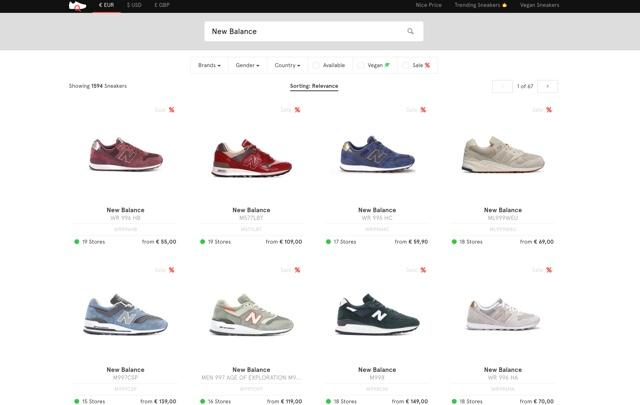
Task: Click the leaf icon beside Vegan filter
Action: pyautogui.click(x=387, y=65)
